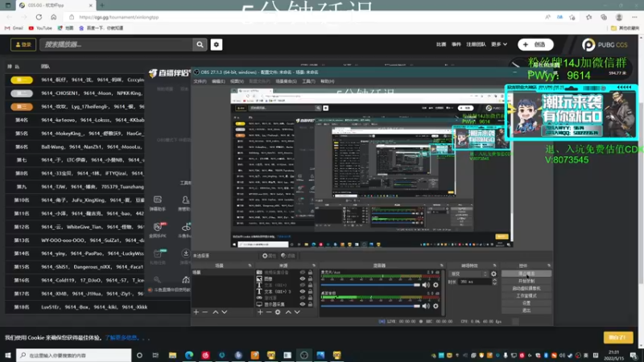Move source down with arrow in sources panel
This screenshot has height=362, width=644.
pyautogui.click(x=297, y=312)
